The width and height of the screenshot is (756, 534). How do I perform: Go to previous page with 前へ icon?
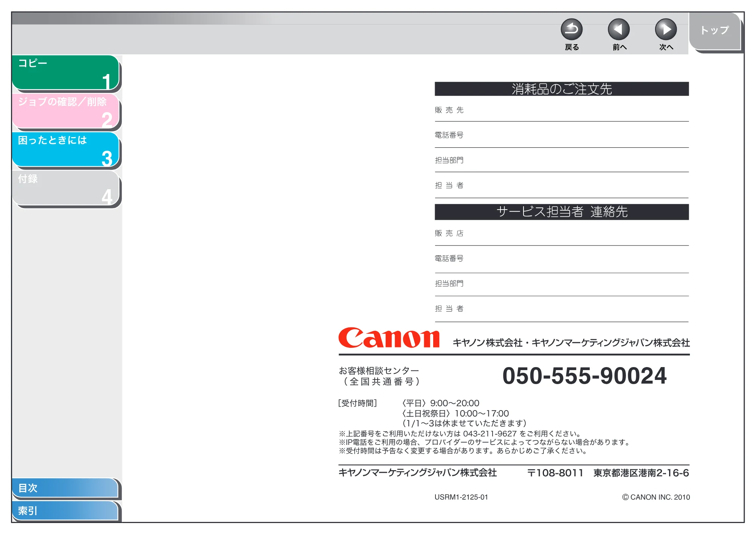619,29
